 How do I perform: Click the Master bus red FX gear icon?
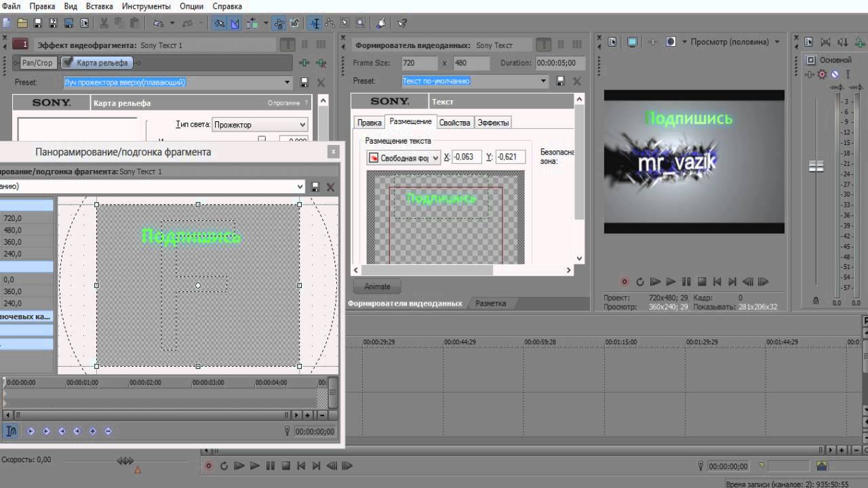[x=823, y=74]
